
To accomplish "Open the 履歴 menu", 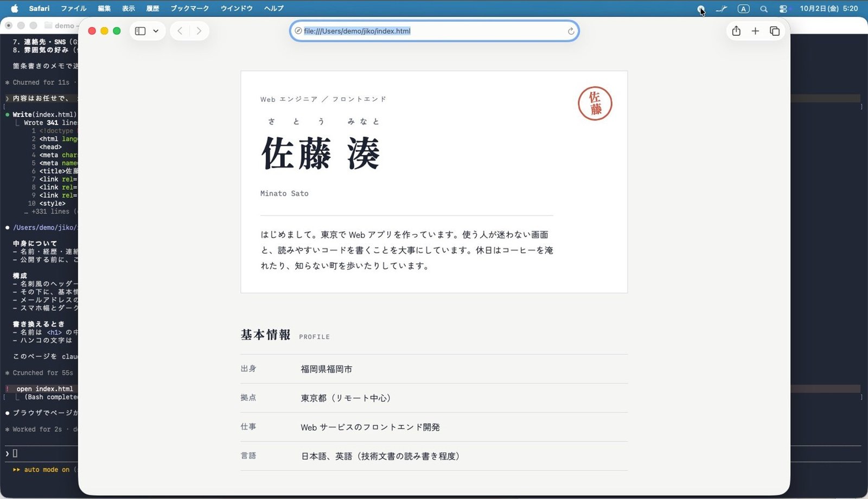I will [x=153, y=8].
